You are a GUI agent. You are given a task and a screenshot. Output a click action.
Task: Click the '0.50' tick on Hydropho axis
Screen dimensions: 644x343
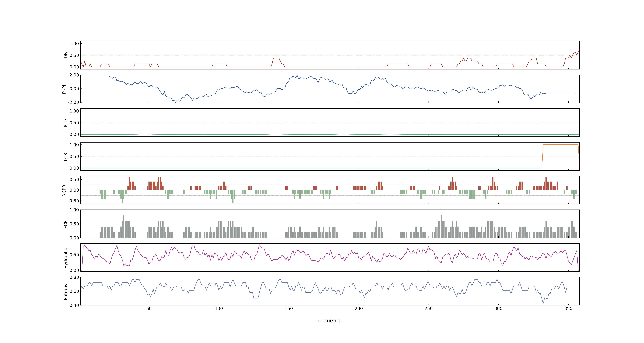74,255
